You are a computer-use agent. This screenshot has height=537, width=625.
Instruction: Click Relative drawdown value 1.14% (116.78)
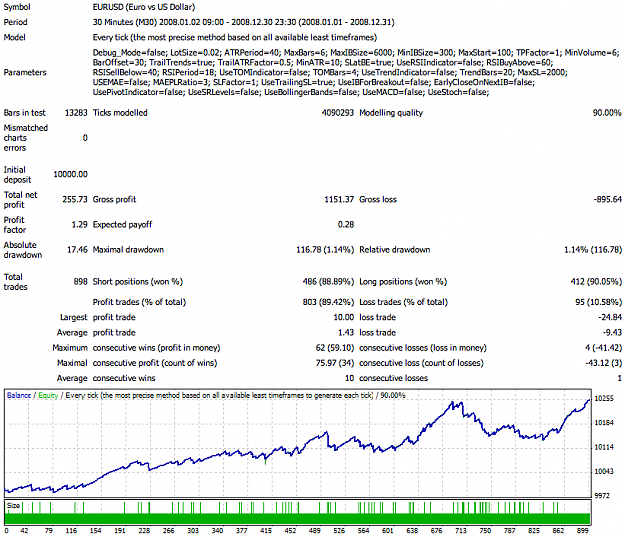[593, 250]
